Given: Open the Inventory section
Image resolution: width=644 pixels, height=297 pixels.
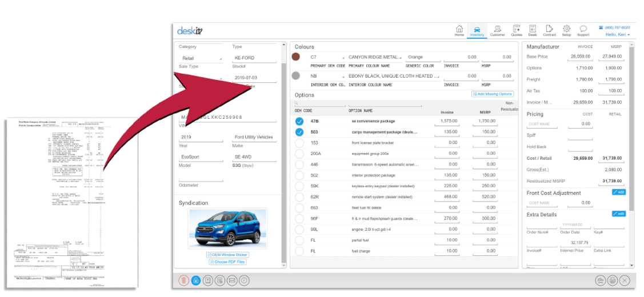Looking at the screenshot, I should (x=477, y=31).
